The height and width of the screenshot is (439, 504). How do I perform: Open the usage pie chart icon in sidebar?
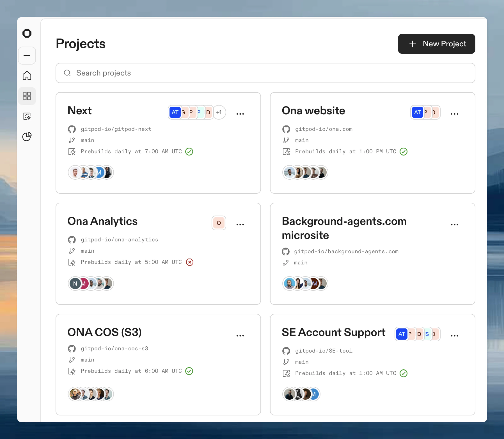point(27,137)
